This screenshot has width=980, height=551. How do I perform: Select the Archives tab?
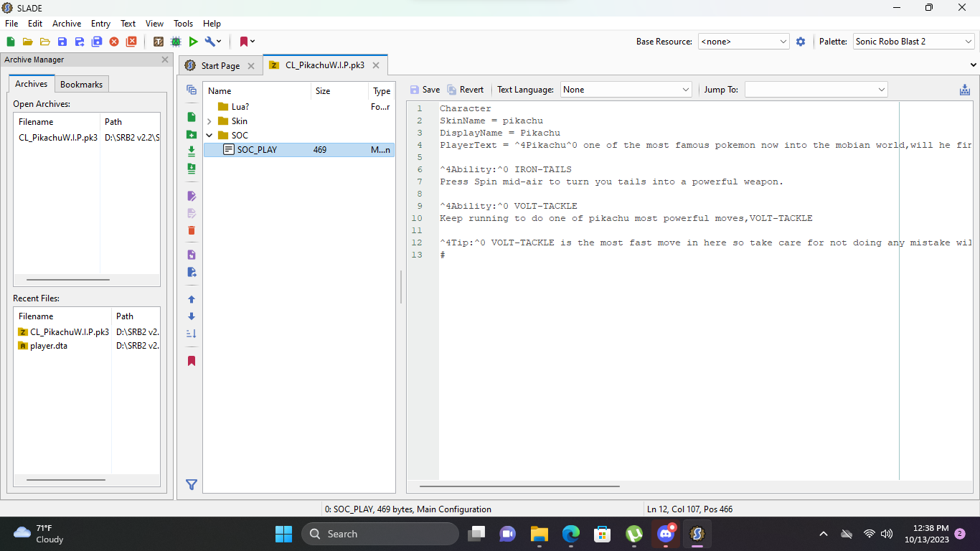pyautogui.click(x=32, y=84)
